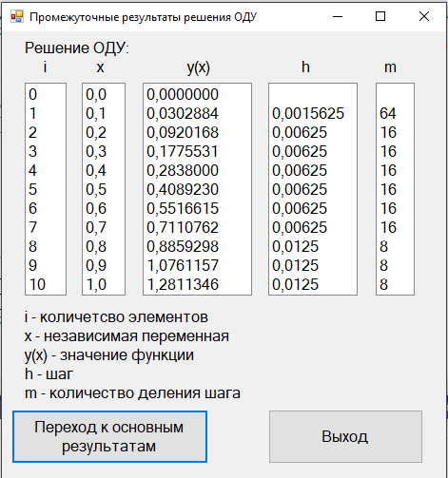Image resolution: width=448 pixels, height=478 pixels.
Task: Select 0,2838000 in the y(x) list
Action: coord(183,170)
